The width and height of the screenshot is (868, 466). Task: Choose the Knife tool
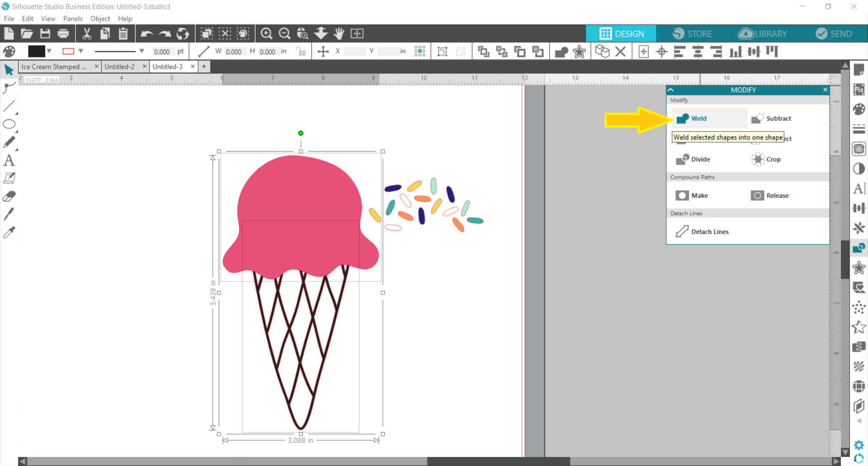(9, 214)
